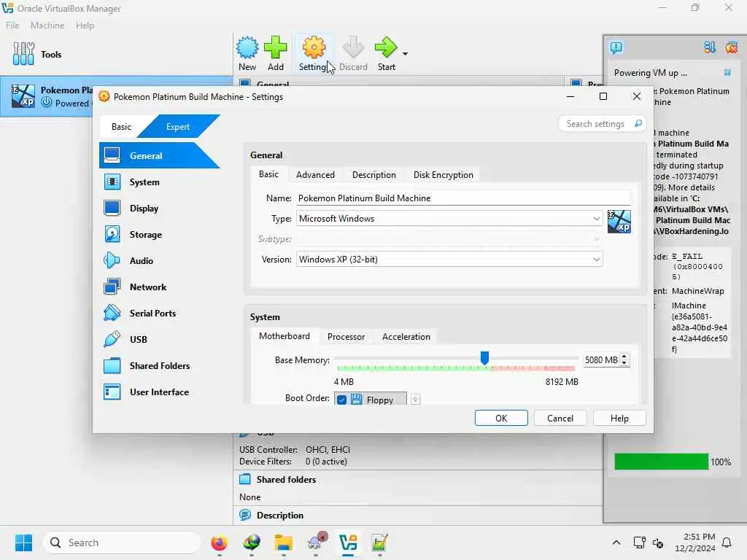Click the Name text field
Screen dimensions: 747x560
[462, 198]
